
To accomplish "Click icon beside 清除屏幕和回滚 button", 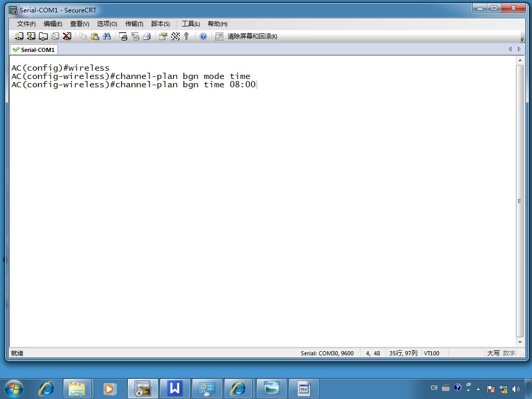I will point(219,36).
